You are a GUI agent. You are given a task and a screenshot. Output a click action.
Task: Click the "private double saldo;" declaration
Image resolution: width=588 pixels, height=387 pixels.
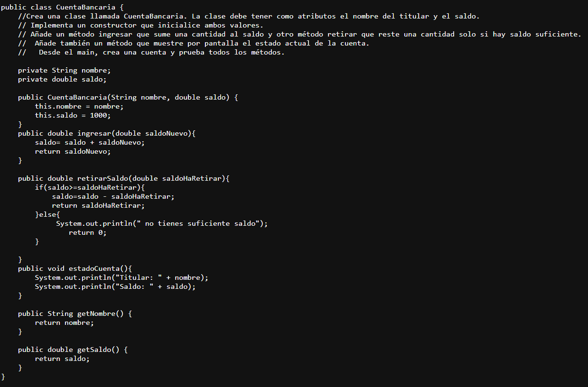tap(62, 79)
